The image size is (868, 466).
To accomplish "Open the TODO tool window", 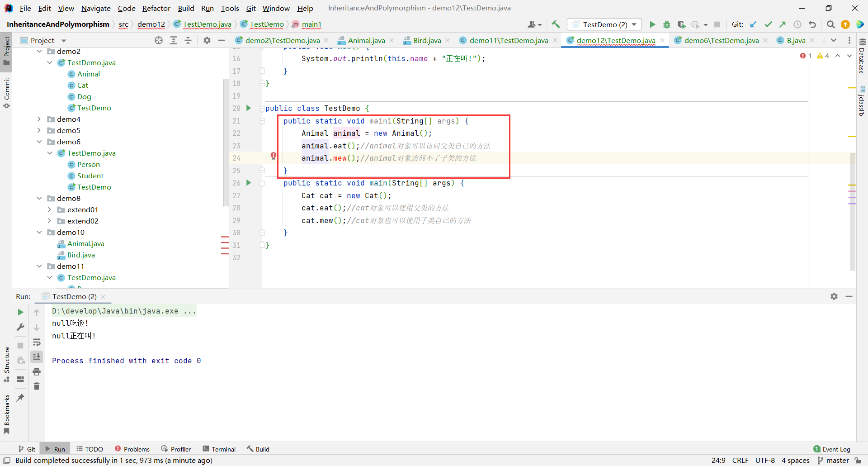I will [90, 449].
